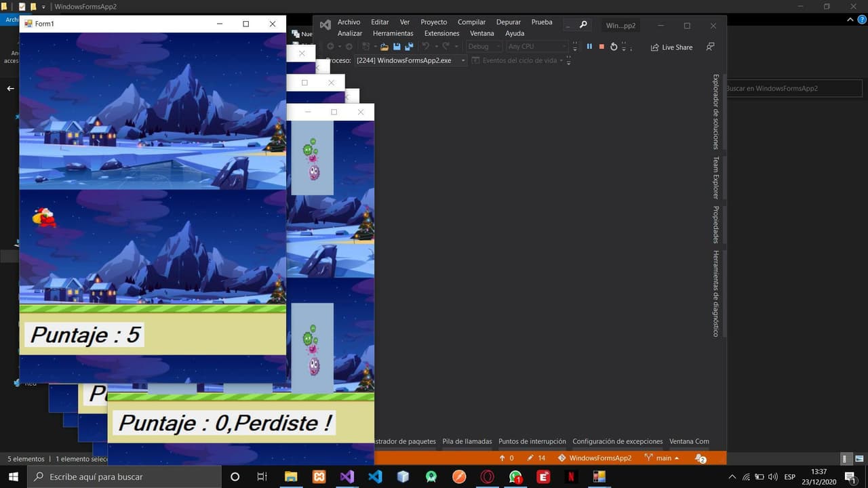Open the Team Explorer side tab
868x488 pixels.
[x=715, y=178]
